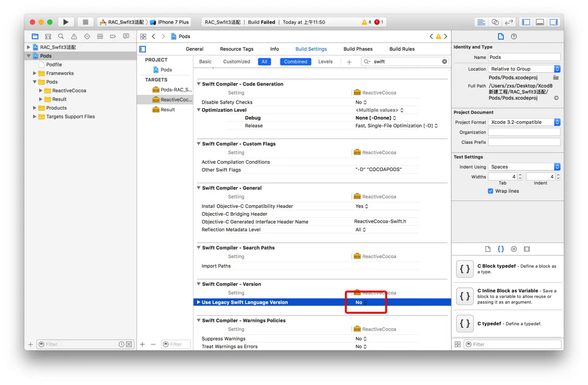Screen dimensions: 588x385
Task: Clear the swift search field
Action: click(x=445, y=61)
